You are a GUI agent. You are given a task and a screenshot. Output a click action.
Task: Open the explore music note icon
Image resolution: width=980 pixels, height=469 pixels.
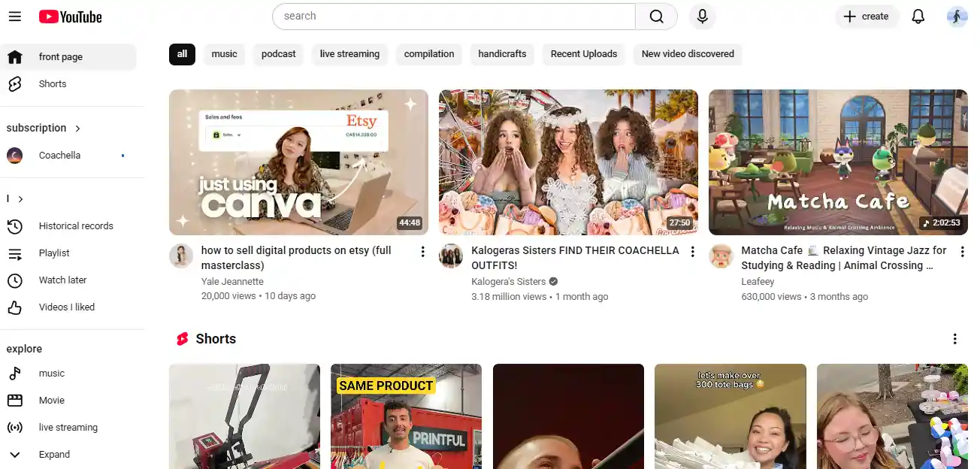tap(15, 374)
